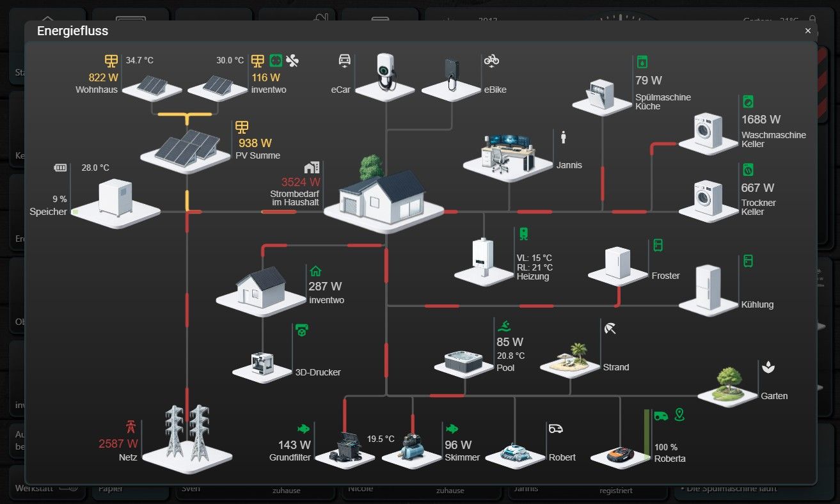Close the Energiefluss dialog
Viewport: 840px width, 504px height.
click(x=808, y=31)
